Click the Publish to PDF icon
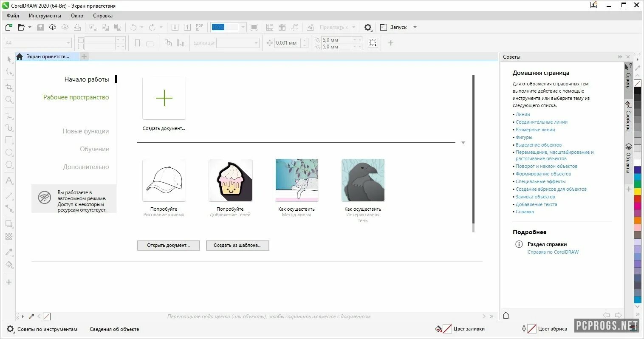The image size is (644, 339). click(199, 27)
